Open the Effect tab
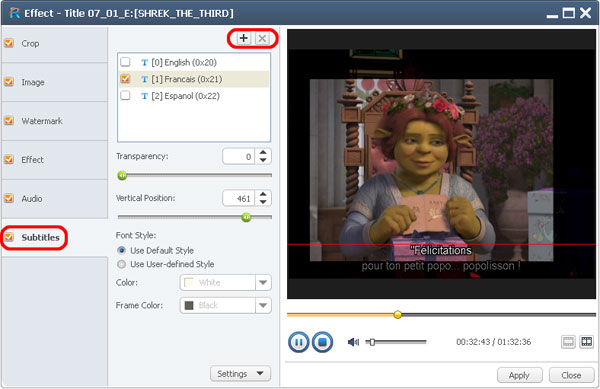This screenshot has width=600, height=389. pos(54,160)
